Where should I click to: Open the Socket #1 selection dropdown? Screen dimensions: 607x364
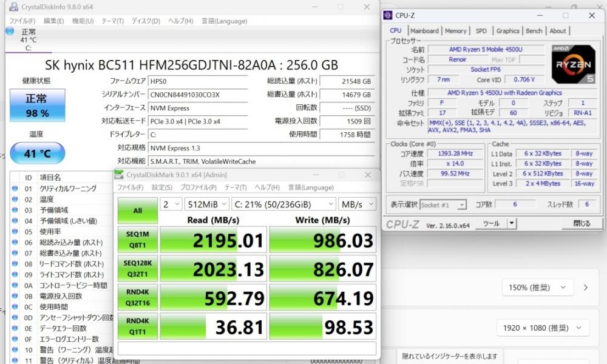[x=443, y=204]
